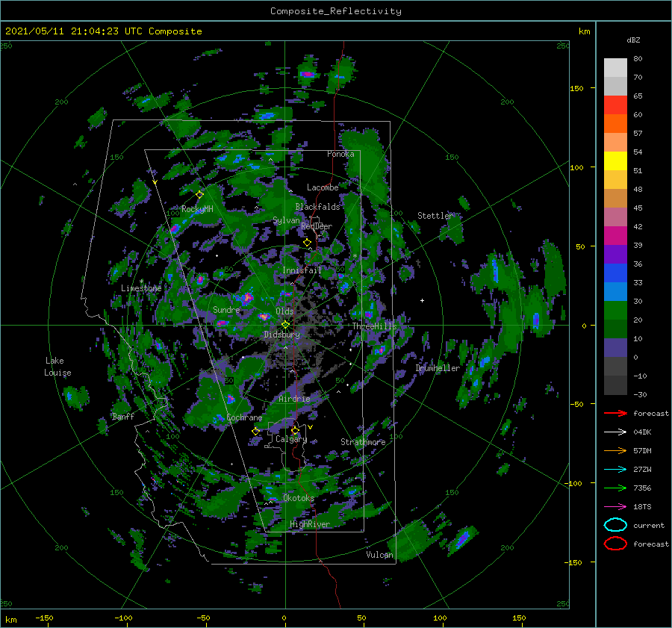Select the red 60–65 dBZ swatch
The width and height of the screenshot is (672, 628).
(x=615, y=105)
